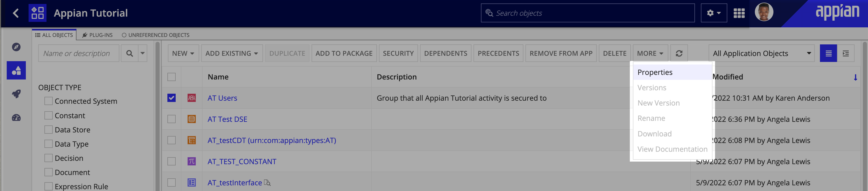Open the ADD EXISTING dropdown
The width and height of the screenshot is (868, 191).
click(232, 53)
